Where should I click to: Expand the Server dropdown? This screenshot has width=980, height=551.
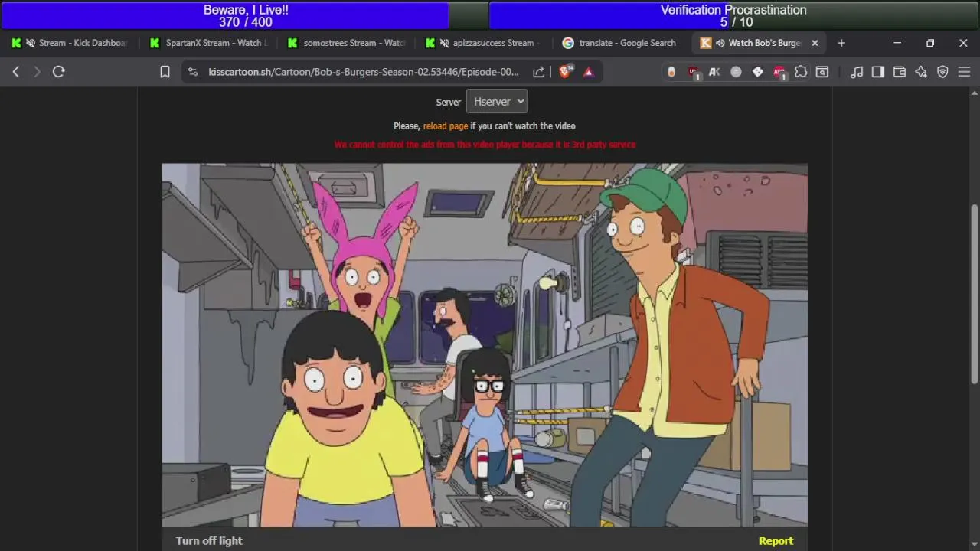(497, 101)
